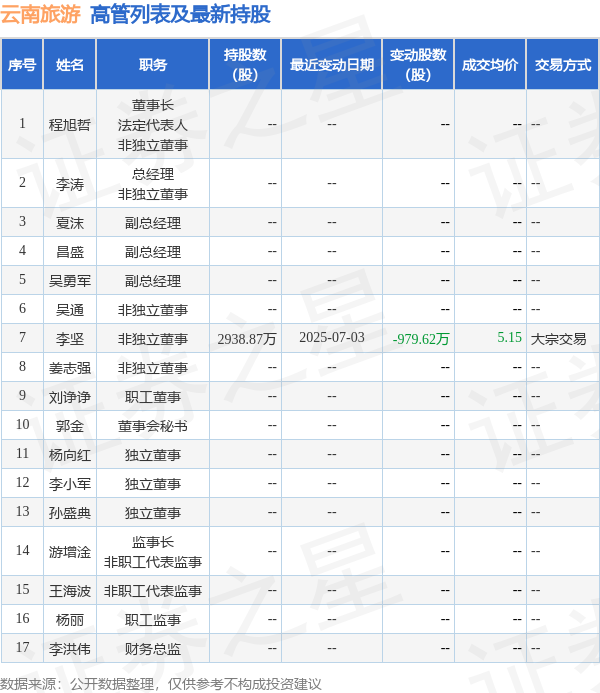The width and height of the screenshot is (600, 693).
Task: Click the name 昌盛
Action: click(x=70, y=252)
